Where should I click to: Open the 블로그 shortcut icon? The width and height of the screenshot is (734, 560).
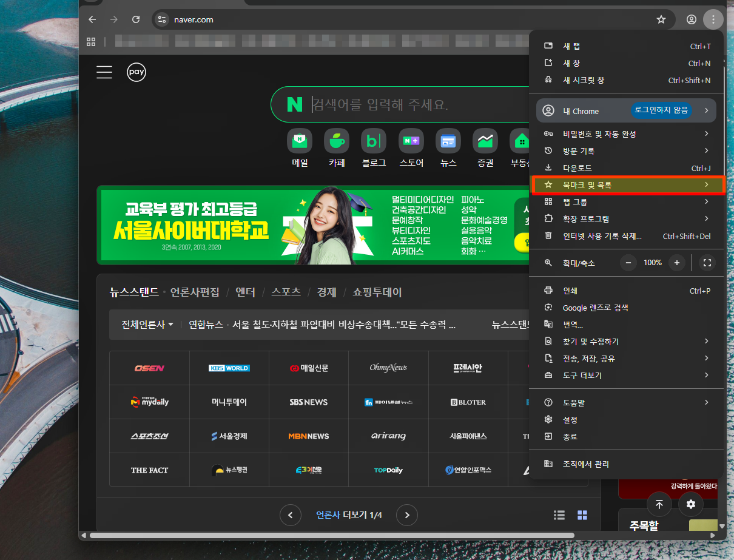pyautogui.click(x=374, y=141)
